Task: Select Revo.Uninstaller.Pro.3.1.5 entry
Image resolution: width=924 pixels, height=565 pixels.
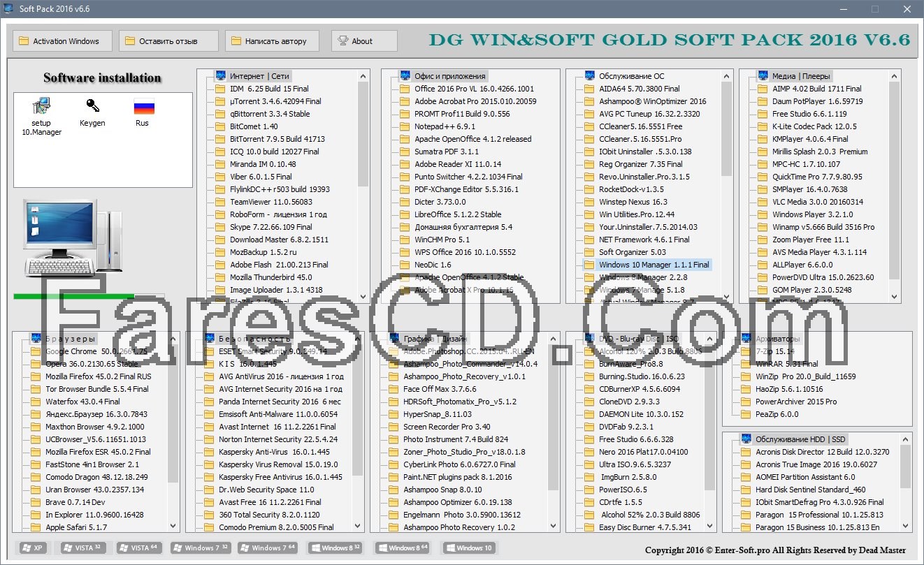Action: coord(644,177)
